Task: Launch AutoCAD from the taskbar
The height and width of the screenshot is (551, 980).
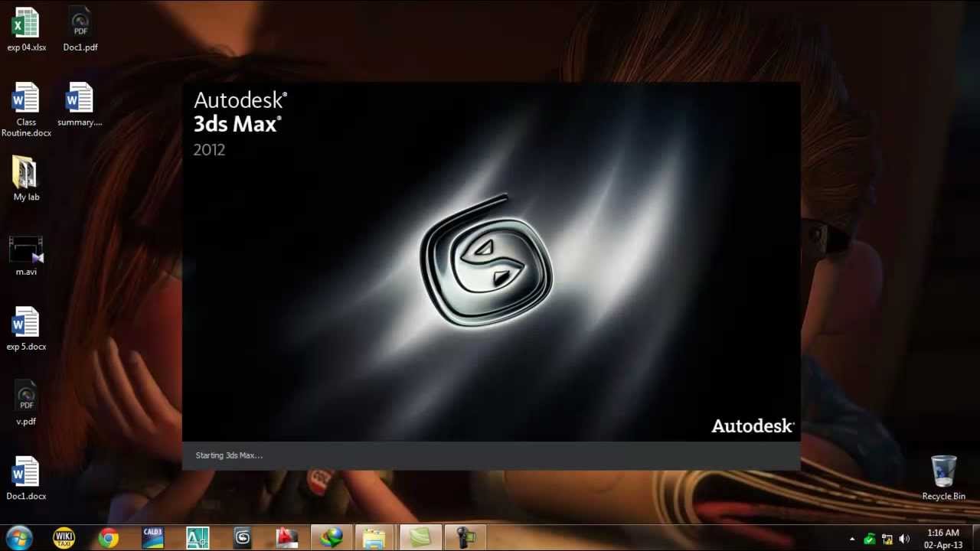Action: 286,538
